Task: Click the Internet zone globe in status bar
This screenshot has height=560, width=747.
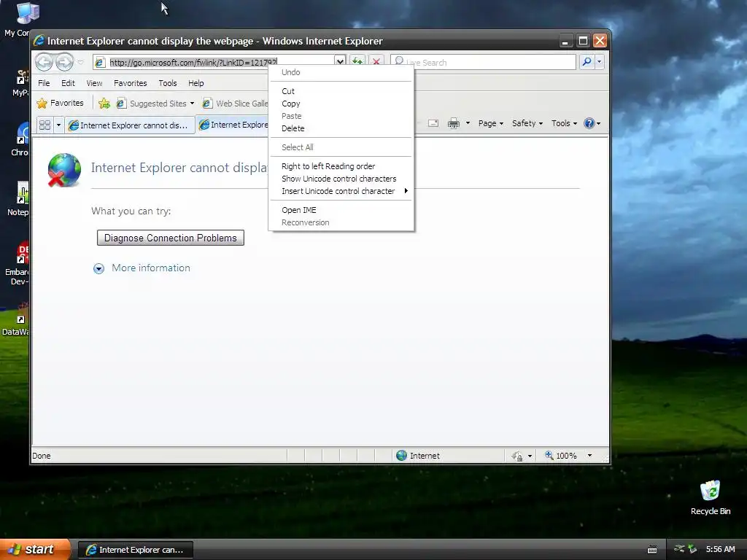Action: (402, 456)
